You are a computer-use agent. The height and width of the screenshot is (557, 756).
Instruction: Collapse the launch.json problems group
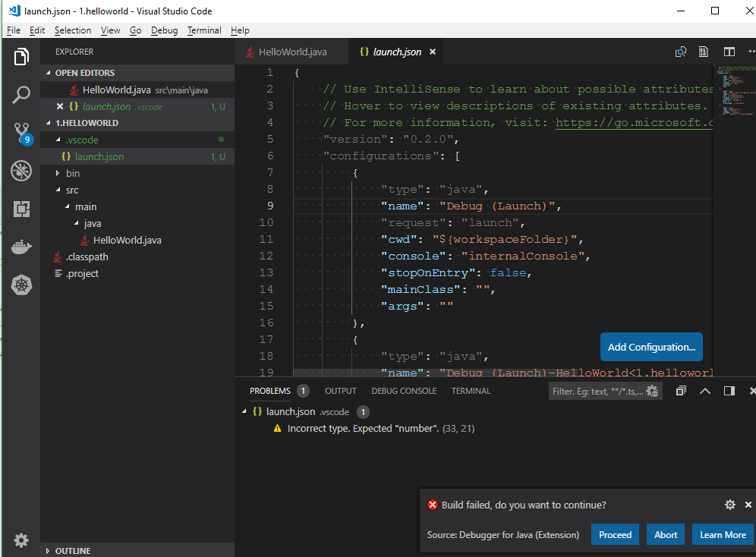click(x=244, y=411)
